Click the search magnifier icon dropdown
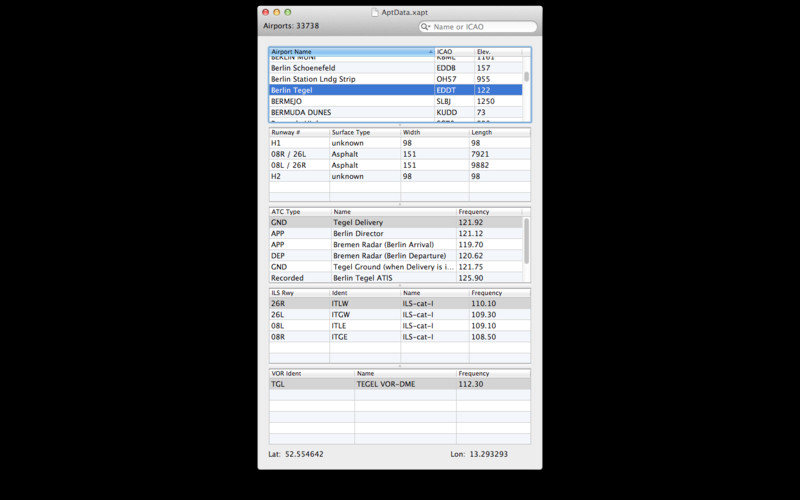This screenshot has height=500, width=800. tap(426, 27)
